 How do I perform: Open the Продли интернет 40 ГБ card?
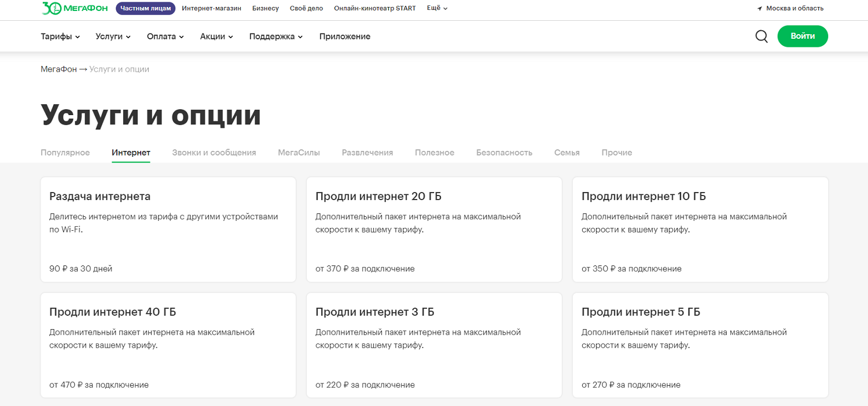click(x=168, y=345)
